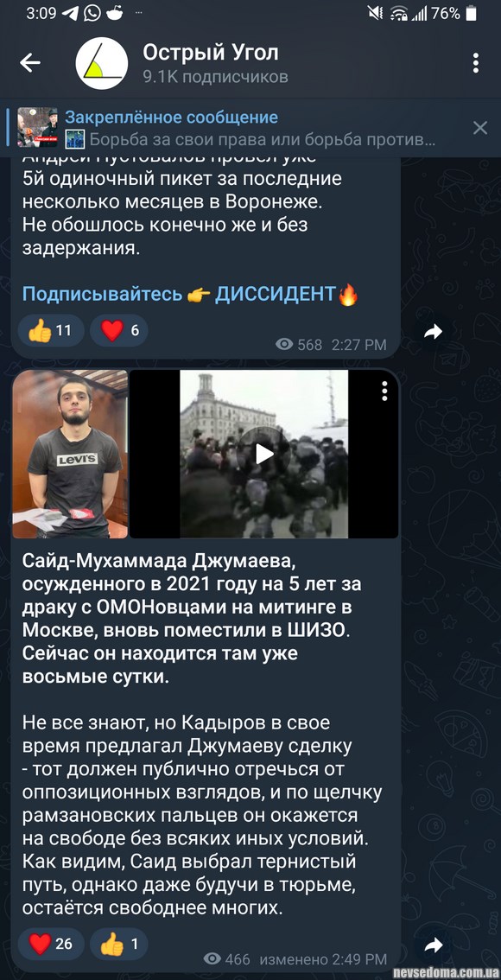Open Острый Угол channel avatar

tap(102, 63)
